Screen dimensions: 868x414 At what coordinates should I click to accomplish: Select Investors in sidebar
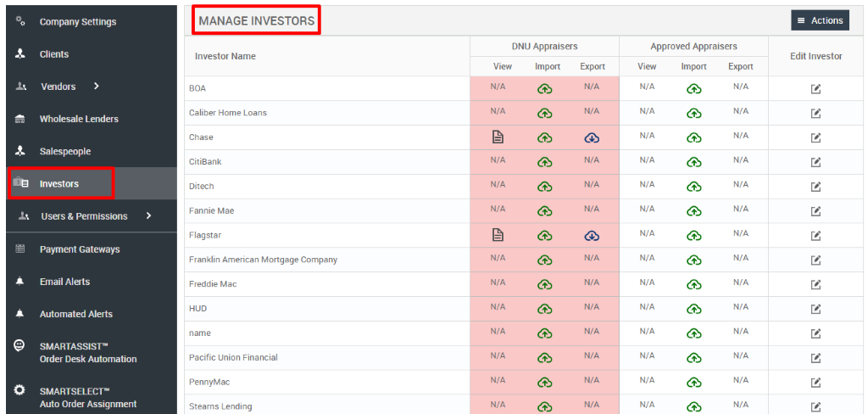[61, 183]
